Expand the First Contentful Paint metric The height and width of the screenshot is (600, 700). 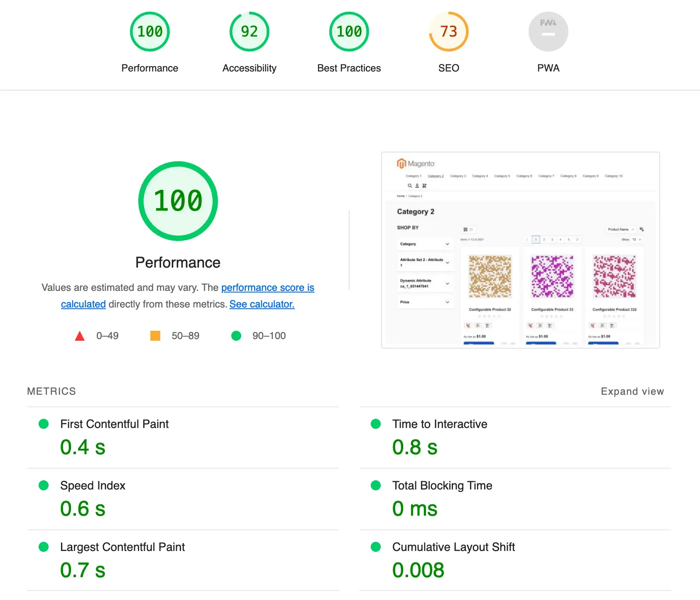[114, 424]
